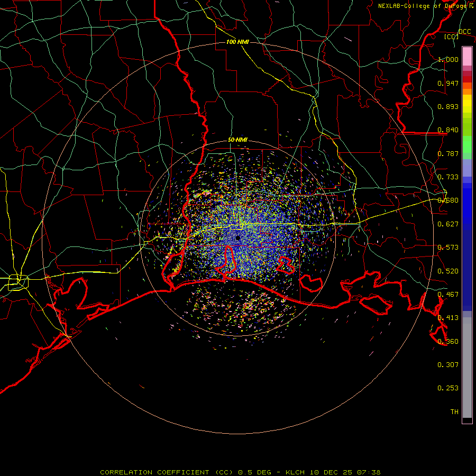476x476 pixels.
Task: Click the 0.520 scale value
Action: point(448,271)
